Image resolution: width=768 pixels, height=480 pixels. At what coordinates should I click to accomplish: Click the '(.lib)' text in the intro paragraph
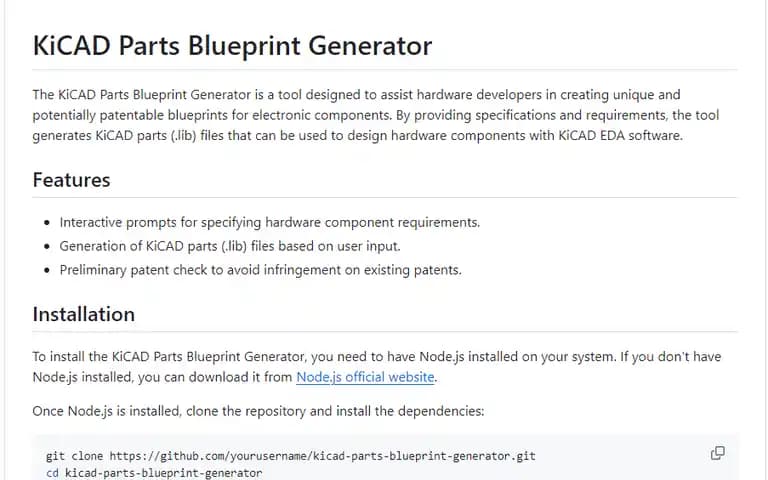click(x=184, y=136)
